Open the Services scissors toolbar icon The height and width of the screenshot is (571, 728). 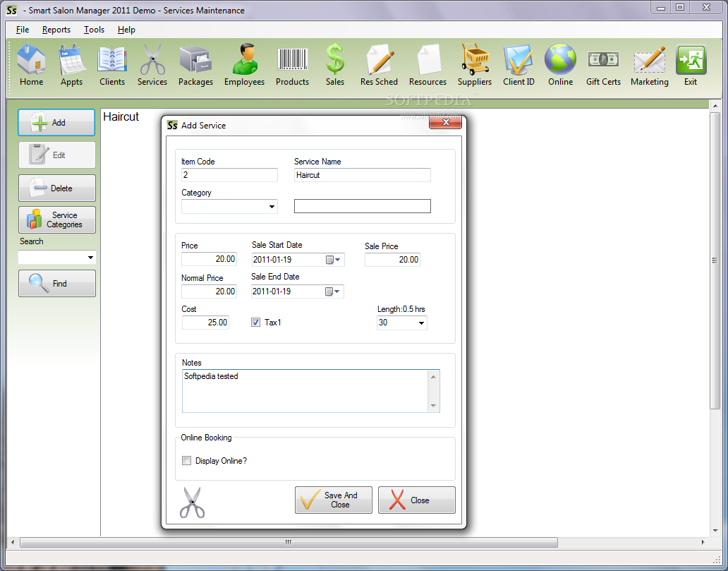152,65
